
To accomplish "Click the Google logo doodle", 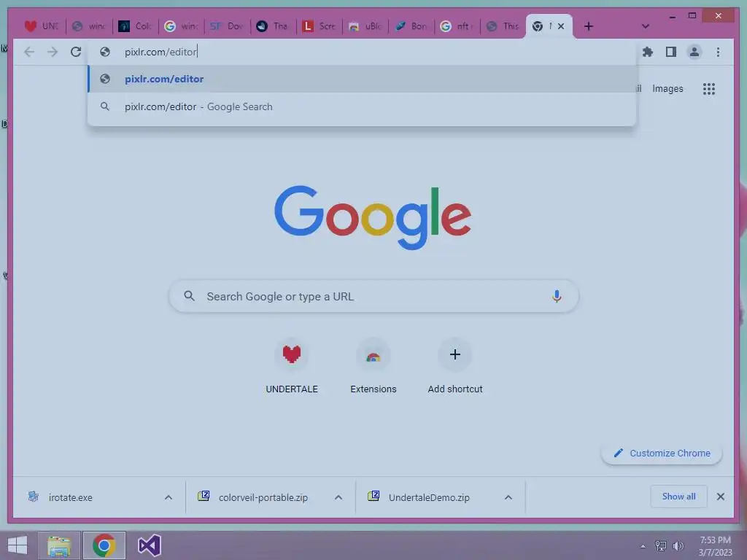I will click(373, 217).
